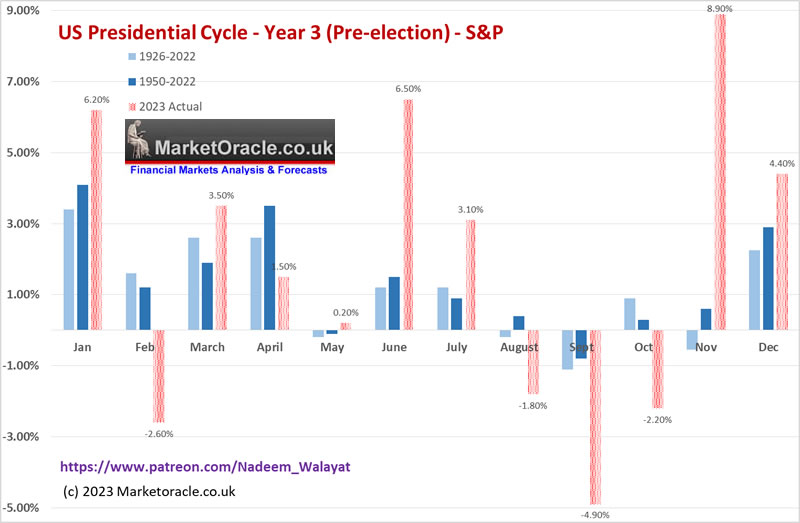Click the Dec 4.40% data label

782,164
